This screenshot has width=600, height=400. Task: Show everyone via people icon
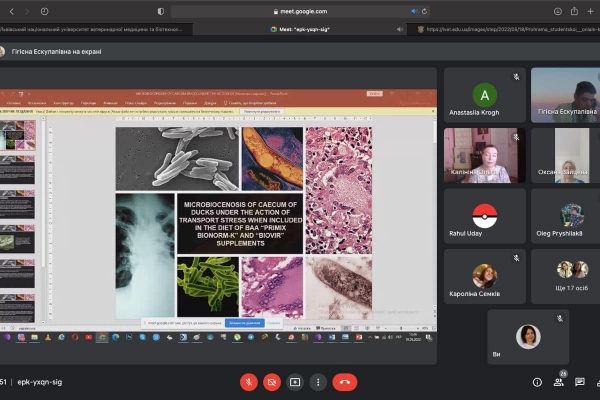(x=559, y=382)
